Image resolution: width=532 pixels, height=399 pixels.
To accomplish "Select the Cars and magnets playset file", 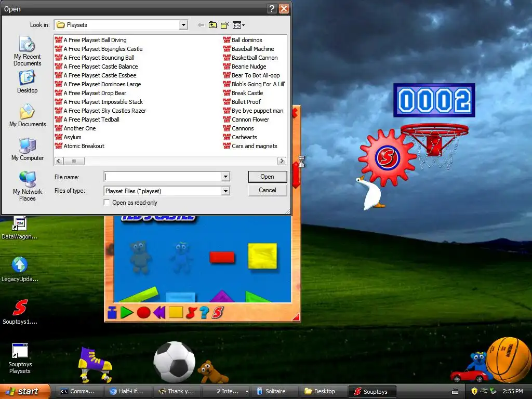I will coord(250,146).
